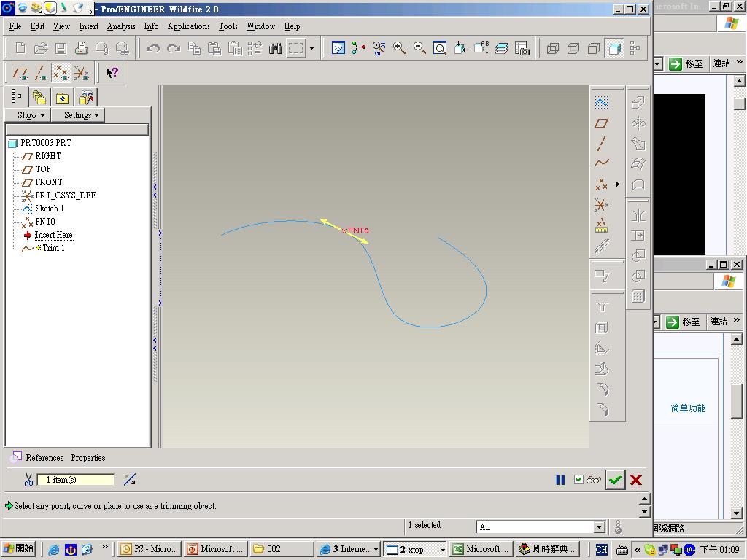Toggle the glasses feature preview button

594,480
